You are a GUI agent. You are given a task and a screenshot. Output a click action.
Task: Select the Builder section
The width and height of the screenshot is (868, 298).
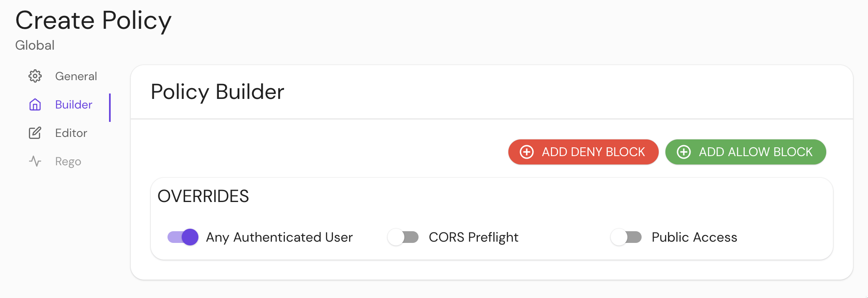(74, 105)
